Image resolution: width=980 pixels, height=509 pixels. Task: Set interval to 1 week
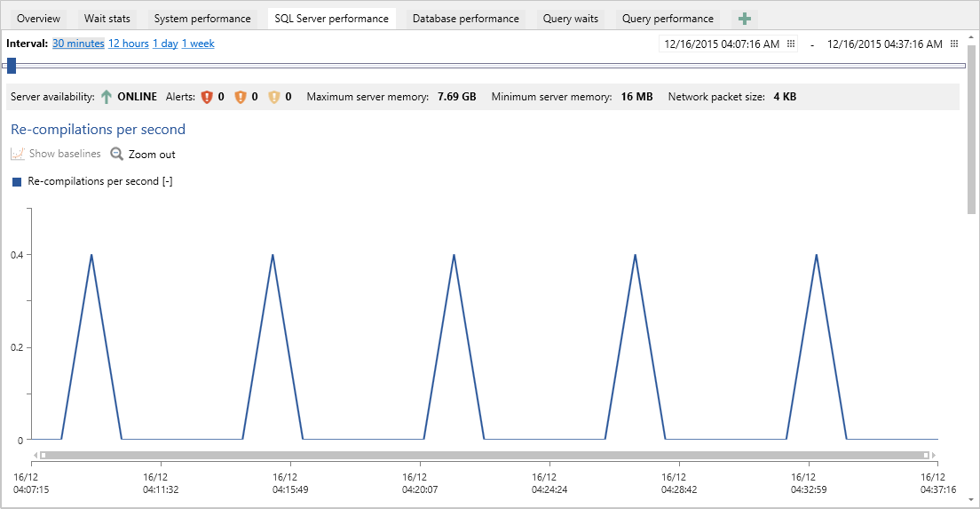click(x=198, y=44)
